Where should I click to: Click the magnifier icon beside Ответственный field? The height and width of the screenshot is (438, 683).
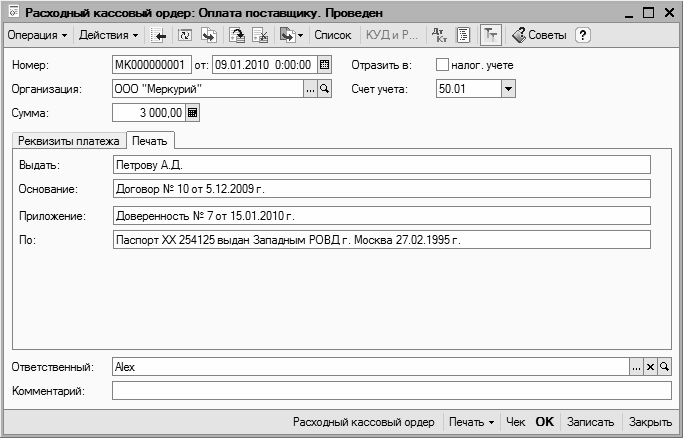[663, 367]
